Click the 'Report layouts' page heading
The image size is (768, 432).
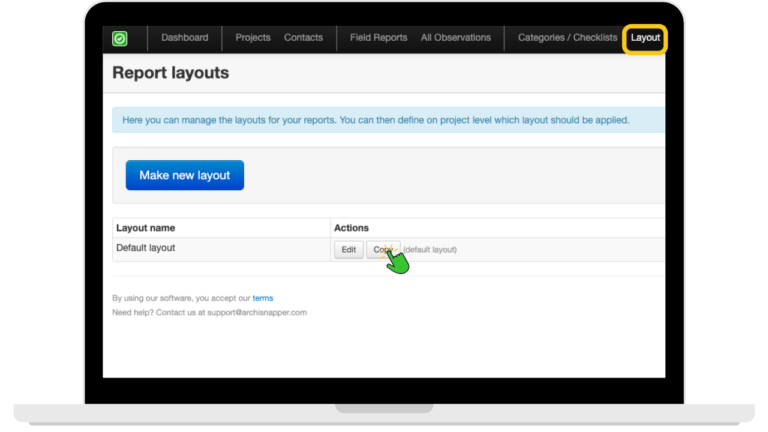click(170, 72)
